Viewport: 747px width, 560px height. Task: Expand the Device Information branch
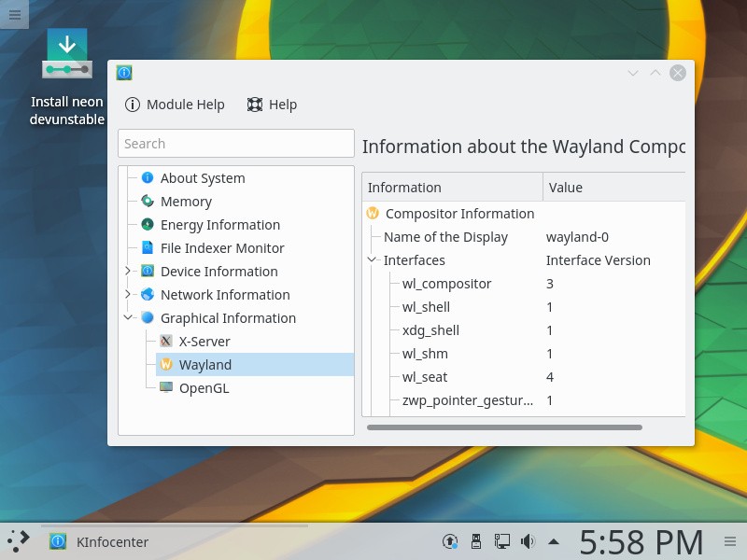point(128,271)
